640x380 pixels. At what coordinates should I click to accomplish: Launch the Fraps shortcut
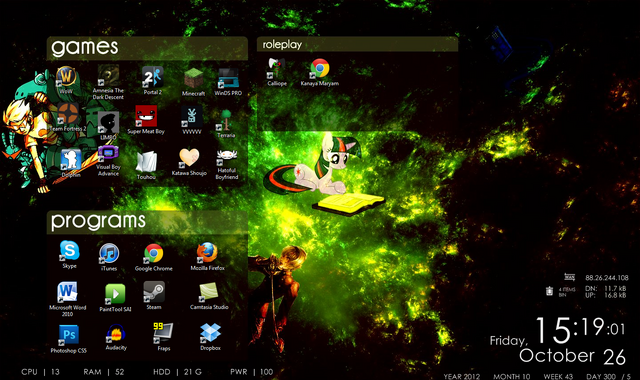coord(163,337)
